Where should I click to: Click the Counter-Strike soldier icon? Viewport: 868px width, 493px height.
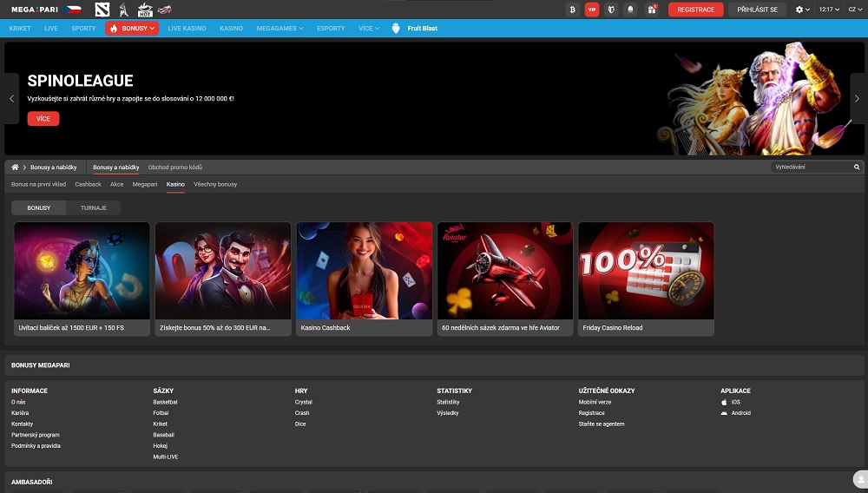click(x=124, y=10)
